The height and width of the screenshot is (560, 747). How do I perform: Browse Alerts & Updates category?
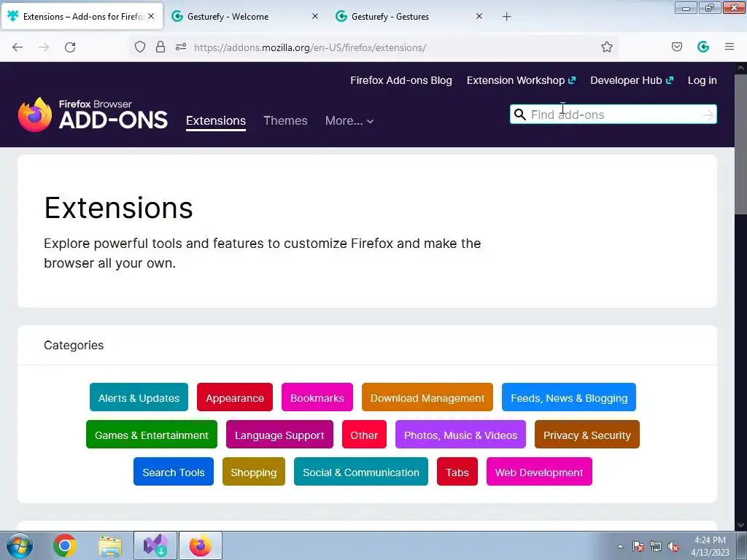139,397
